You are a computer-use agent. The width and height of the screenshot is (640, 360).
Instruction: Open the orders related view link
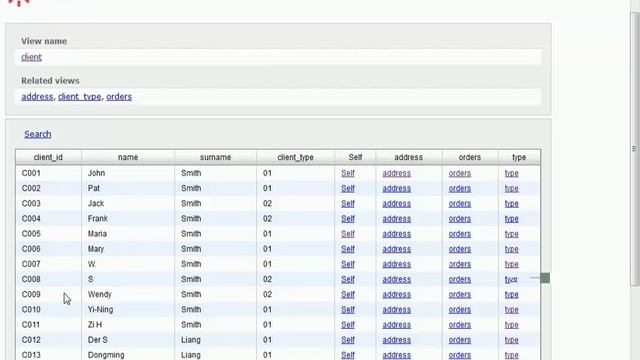coord(119,97)
